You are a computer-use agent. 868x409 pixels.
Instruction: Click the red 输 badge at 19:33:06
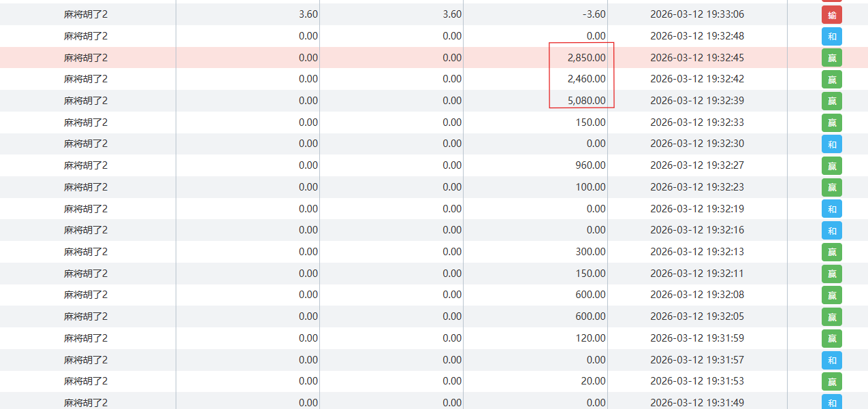point(831,15)
